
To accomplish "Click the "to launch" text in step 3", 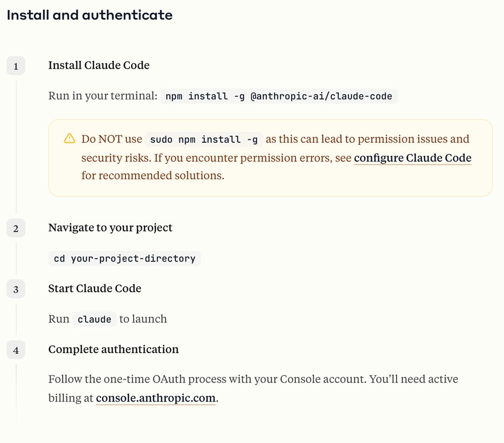I will (x=143, y=319).
